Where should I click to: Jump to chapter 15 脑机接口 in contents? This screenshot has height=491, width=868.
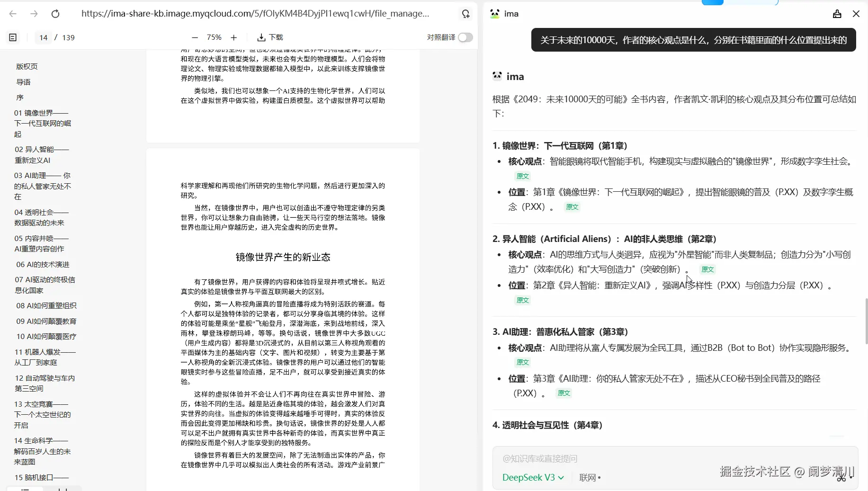[x=42, y=477]
